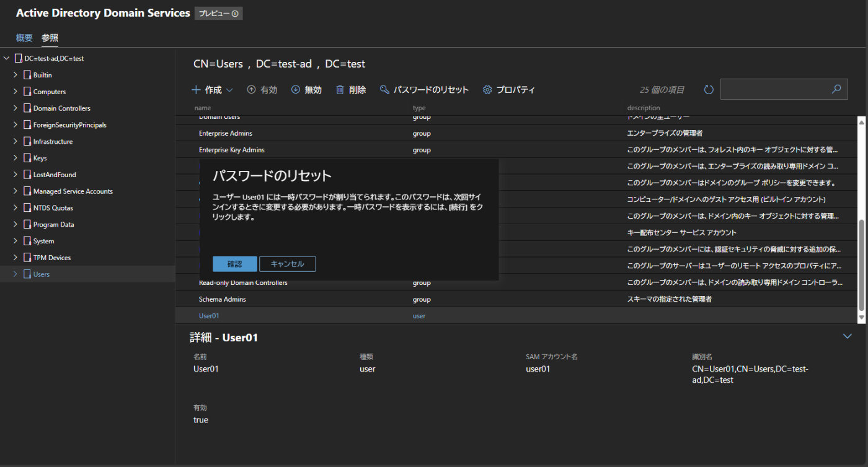Click the scrollbar down arrow

(x=861, y=317)
